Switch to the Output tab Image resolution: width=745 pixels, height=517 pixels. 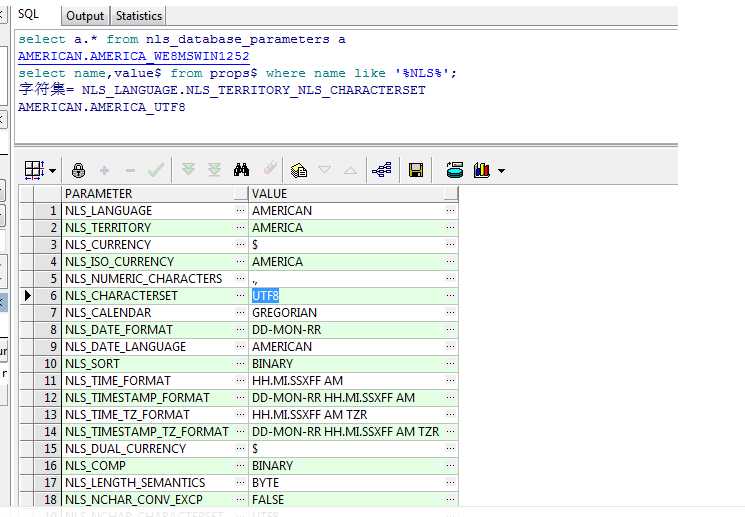point(85,16)
